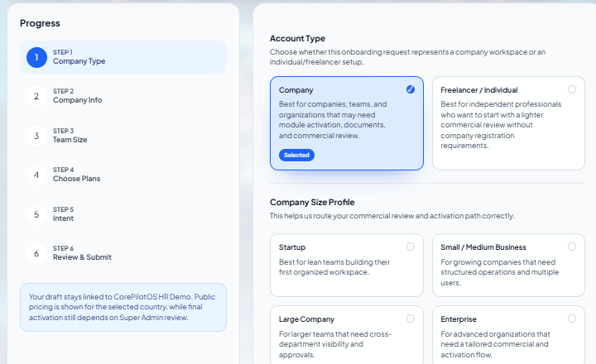Click the Startup card title
Viewport: 596px width, 364px height.
(x=292, y=247)
